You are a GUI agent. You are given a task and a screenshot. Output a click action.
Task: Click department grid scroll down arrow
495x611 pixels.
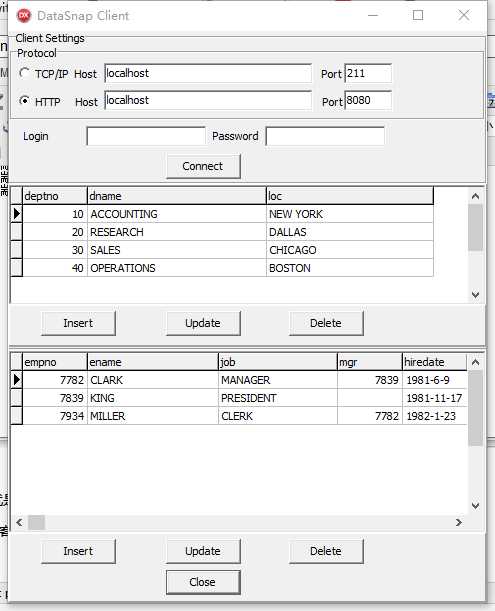click(475, 295)
